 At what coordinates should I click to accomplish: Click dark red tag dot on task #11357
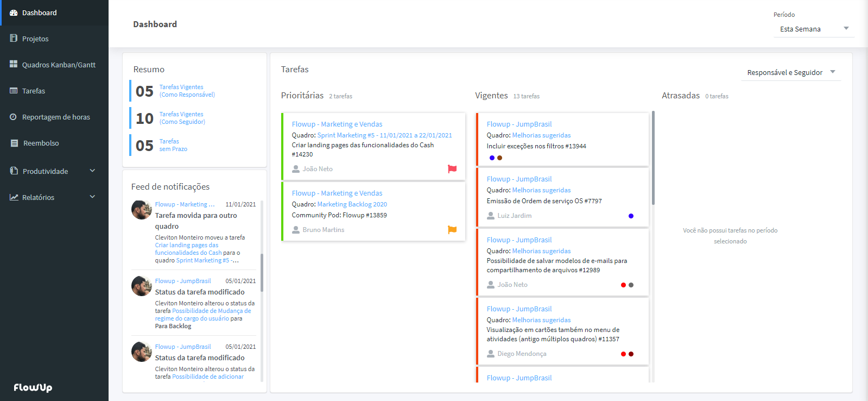pyautogui.click(x=631, y=354)
